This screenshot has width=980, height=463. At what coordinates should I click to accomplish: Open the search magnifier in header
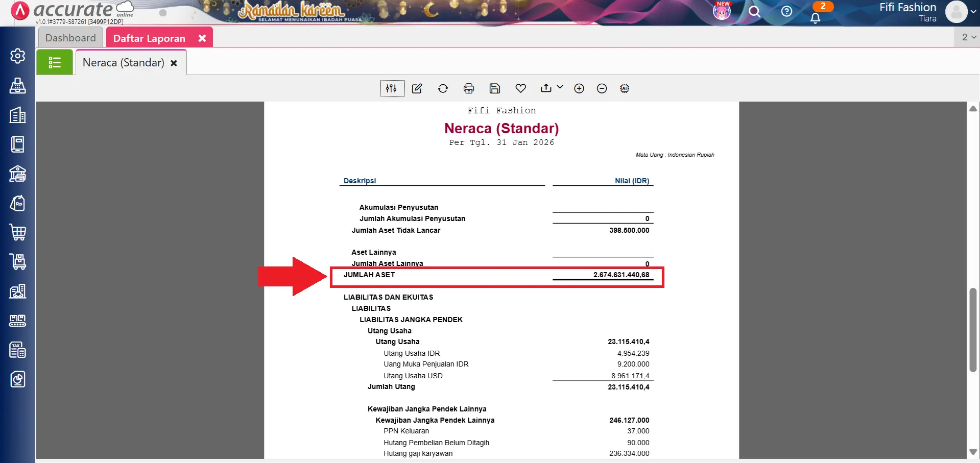[x=754, y=12]
